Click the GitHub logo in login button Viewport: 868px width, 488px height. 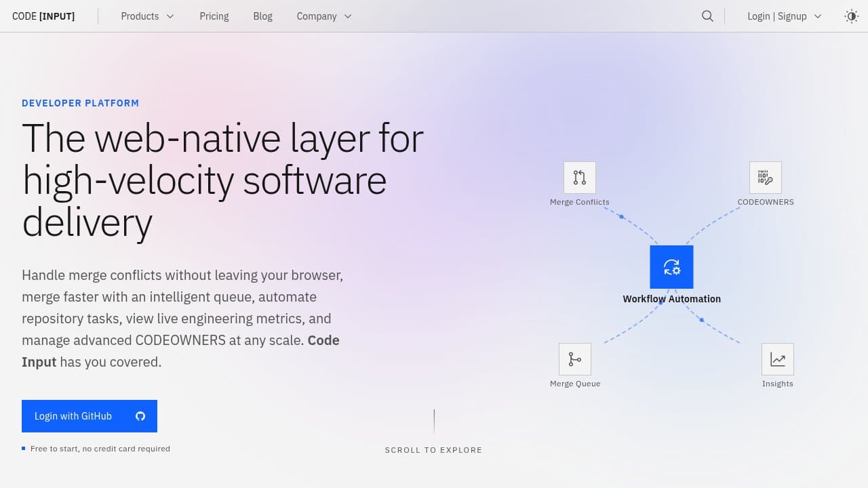coord(140,416)
